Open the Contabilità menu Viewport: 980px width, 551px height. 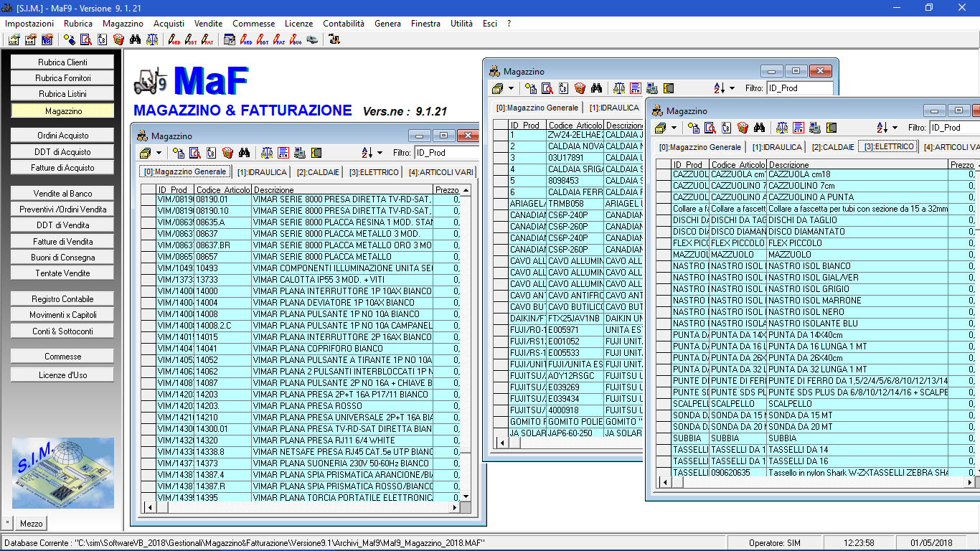tap(344, 24)
